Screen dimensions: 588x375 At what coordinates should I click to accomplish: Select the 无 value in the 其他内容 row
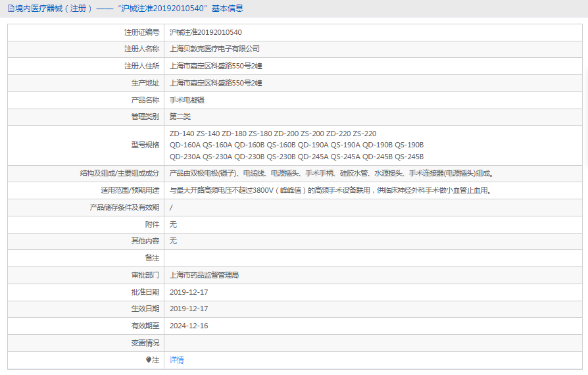(x=173, y=241)
